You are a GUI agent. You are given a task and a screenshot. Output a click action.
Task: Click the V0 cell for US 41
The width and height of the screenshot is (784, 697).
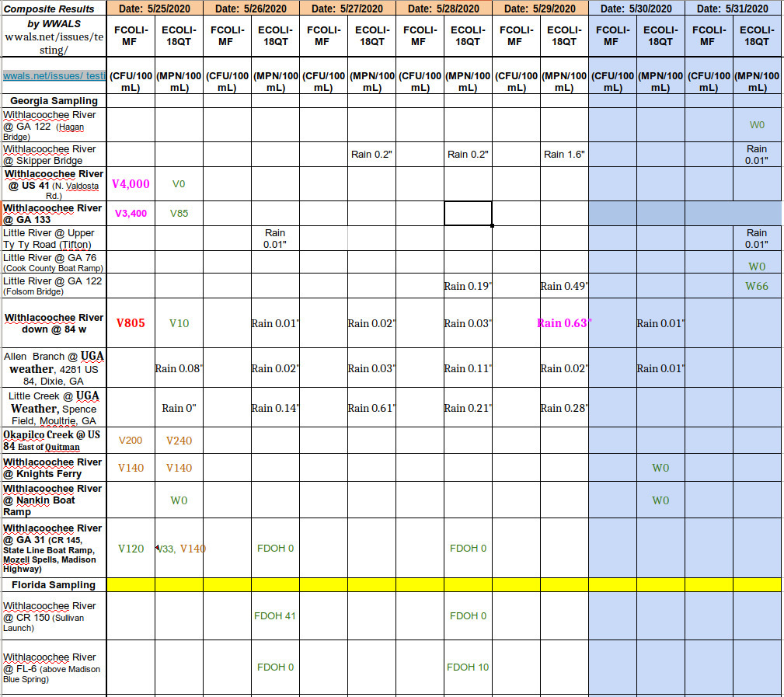[179, 184]
